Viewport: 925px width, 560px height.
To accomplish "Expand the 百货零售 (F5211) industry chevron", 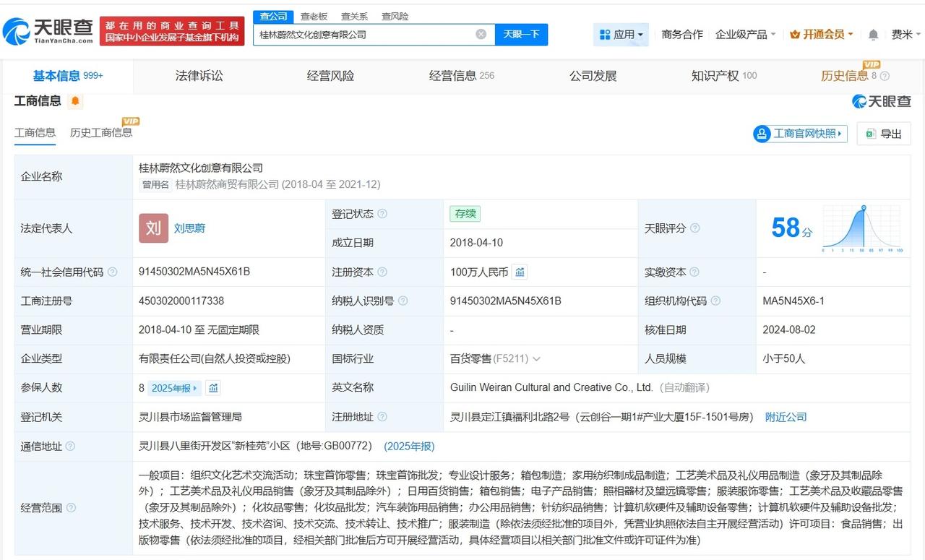I will 536,359.
